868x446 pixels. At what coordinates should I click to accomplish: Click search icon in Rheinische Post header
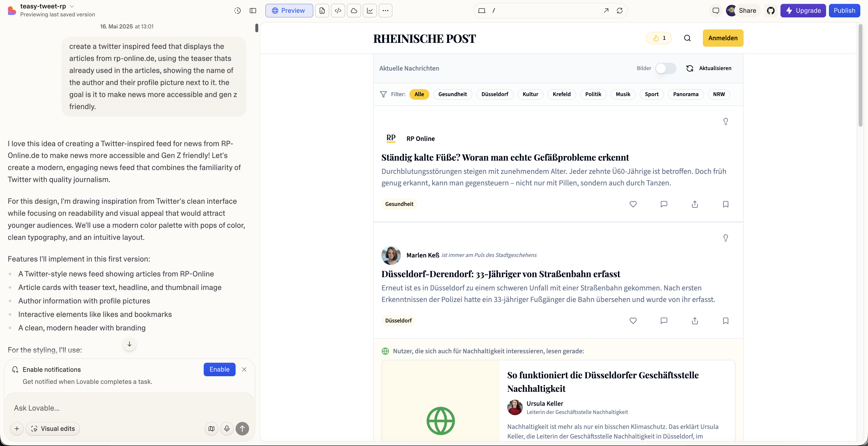click(687, 38)
